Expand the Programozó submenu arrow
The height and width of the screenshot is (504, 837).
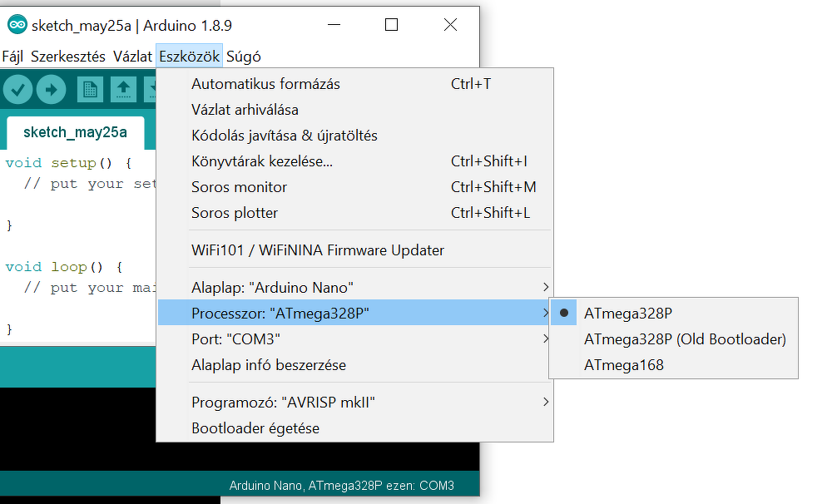pyautogui.click(x=546, y=402)
